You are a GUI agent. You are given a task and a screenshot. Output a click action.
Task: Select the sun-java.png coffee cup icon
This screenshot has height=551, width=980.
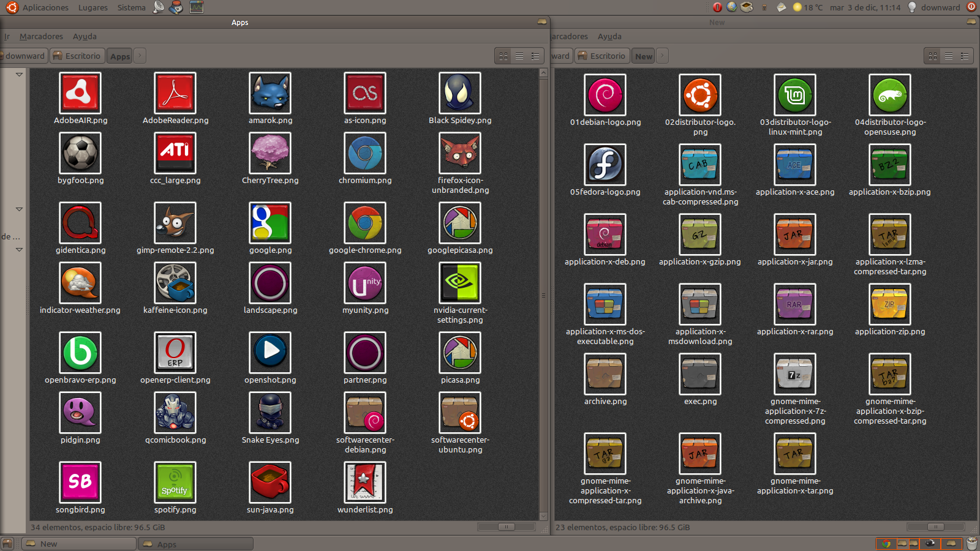[x=270, y=482]
